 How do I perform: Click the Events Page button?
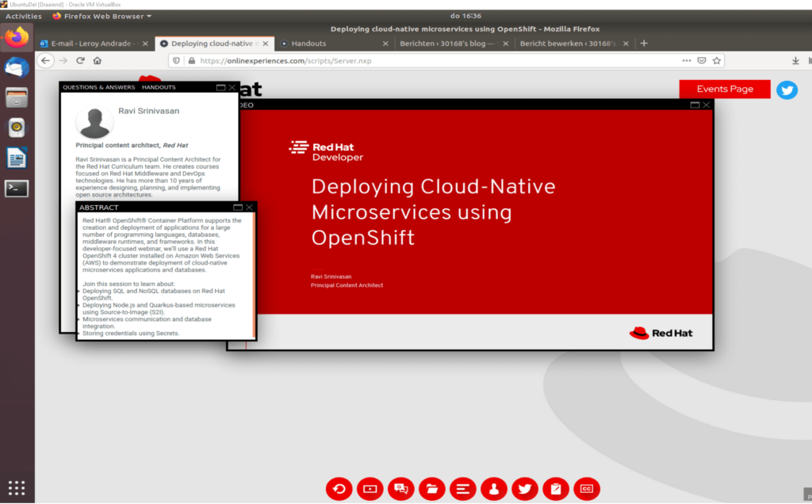(x=724, y=89)
